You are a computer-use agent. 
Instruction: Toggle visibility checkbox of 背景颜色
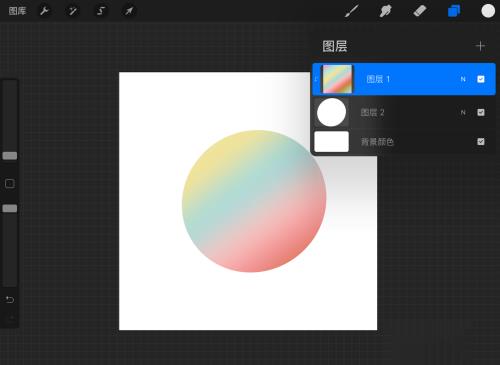pyautogui.click(x=481, y=142)
